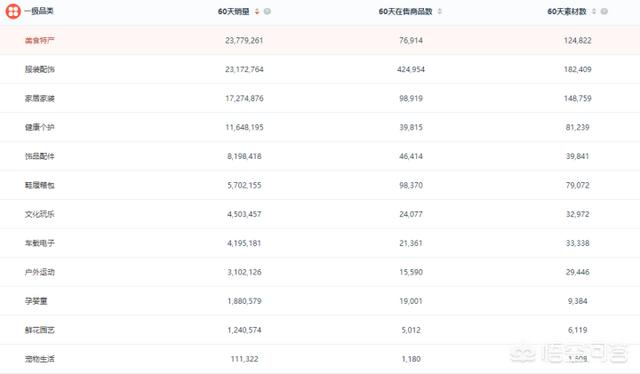Select the 文化玩乐 category

pyautogui.click(x=40, y=214)
